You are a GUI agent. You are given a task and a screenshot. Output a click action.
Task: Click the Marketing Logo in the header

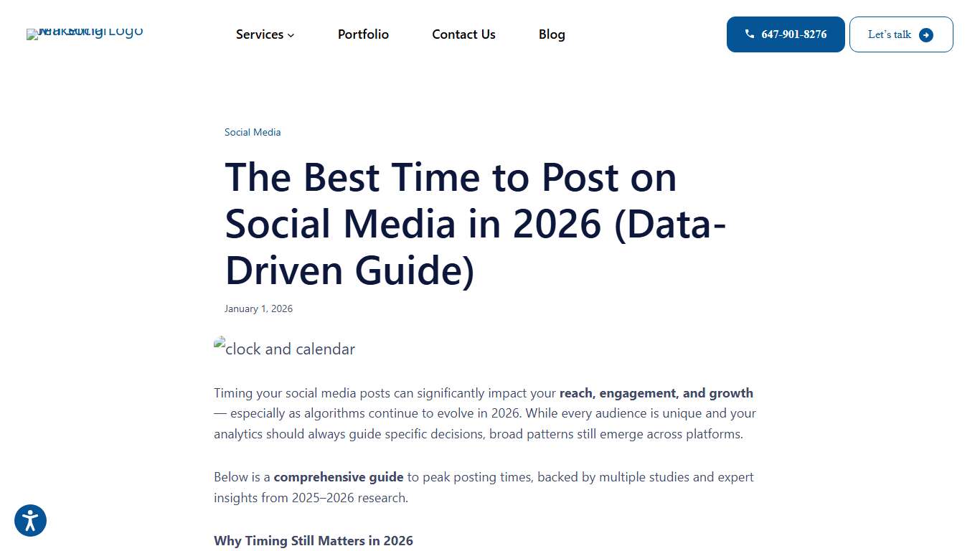84,34
